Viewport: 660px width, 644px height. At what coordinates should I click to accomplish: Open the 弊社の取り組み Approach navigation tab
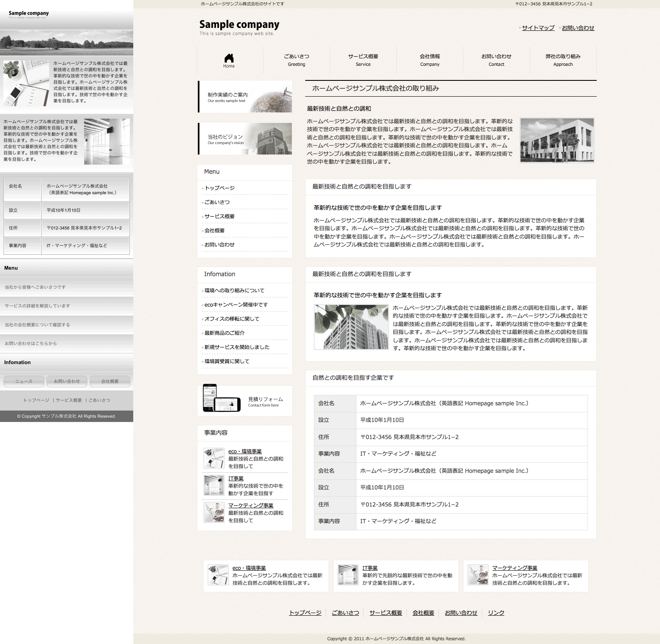pyautogui.click(x=563, y=60)
